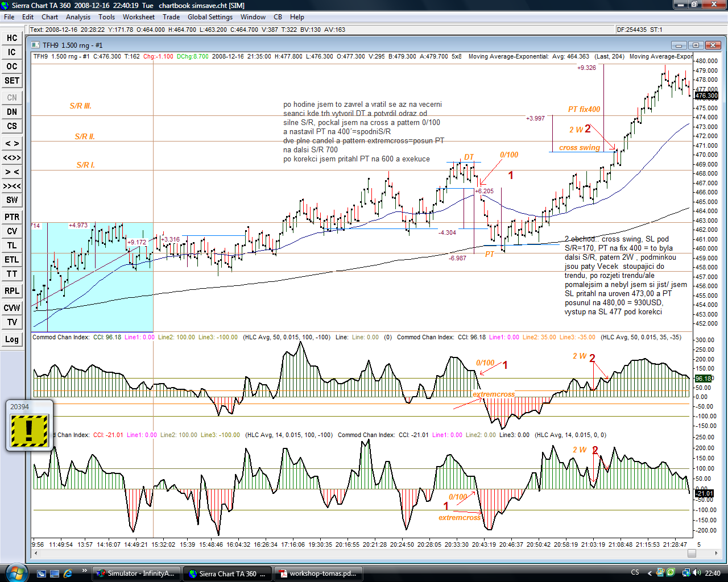Open the Chart menu

point(49,17)
